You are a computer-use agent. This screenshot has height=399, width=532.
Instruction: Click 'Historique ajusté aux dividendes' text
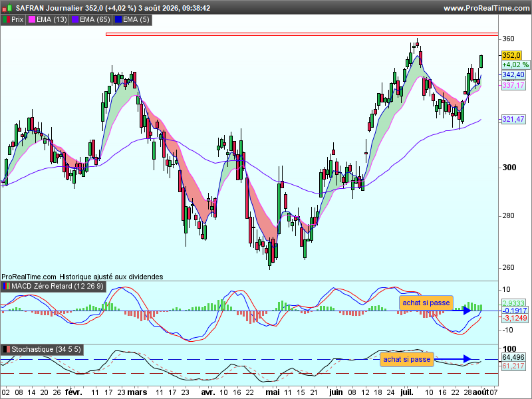point(111,277)
